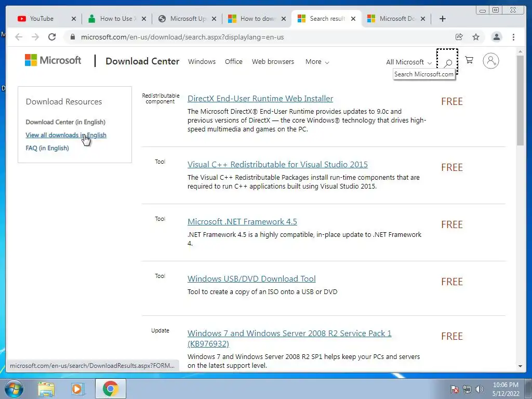The height and width of the screenshot is (399, 532).
Task: Open Windows Media Player from taskbar
Action: click(x=78, y=389)
